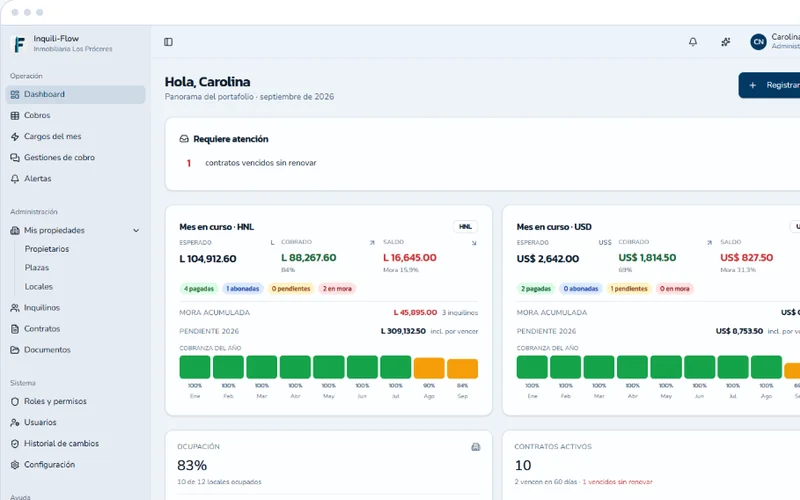
Task: Click the US$ 827.50 saldo amount
Action: [x=746, y=258]
